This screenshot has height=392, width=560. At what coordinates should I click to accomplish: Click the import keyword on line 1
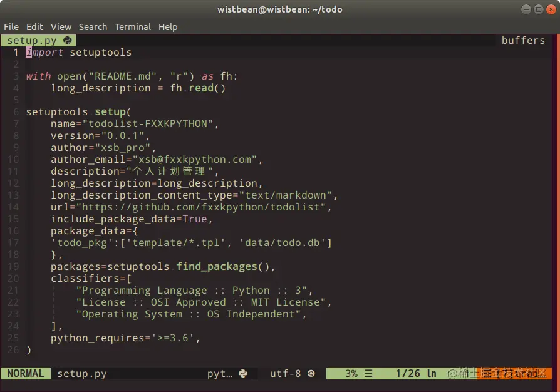pyautogui.click(x=44, y=53)
